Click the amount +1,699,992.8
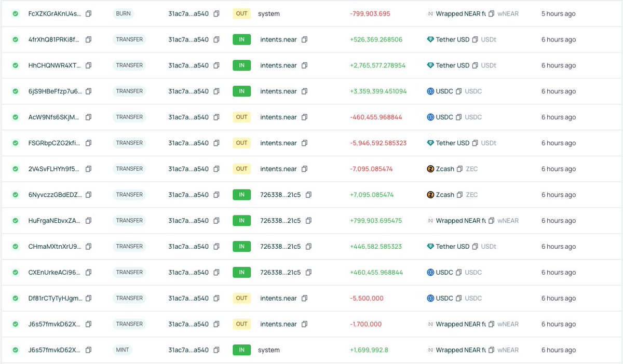Image resolution: width=623 pixels, height=364 pixels. click(x=369, y=350)
